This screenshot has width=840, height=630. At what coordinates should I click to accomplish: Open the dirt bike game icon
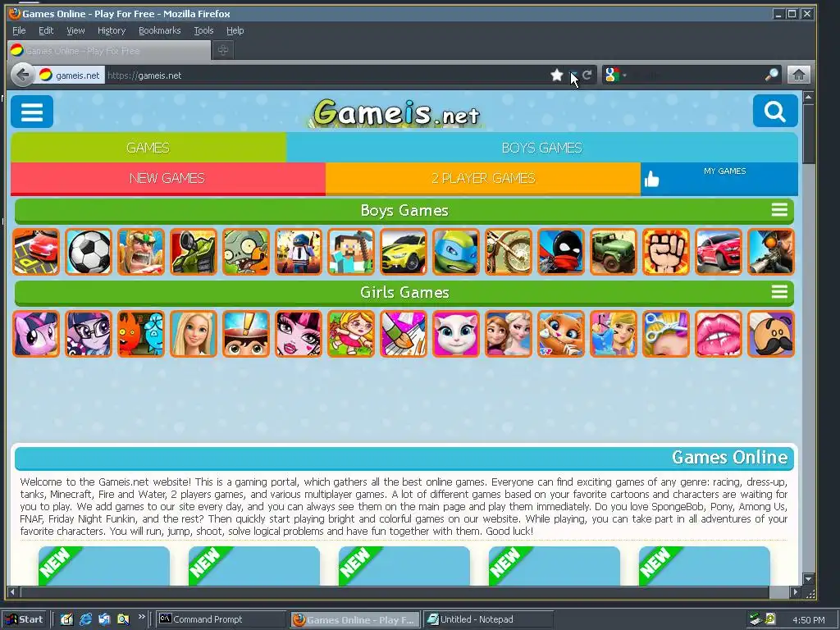point(509,252)
